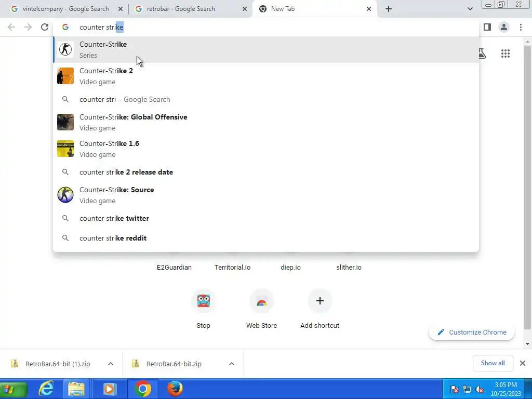This screenshot has height=399, width=532.
Task: Click the address bar text field
Action: 266,27
